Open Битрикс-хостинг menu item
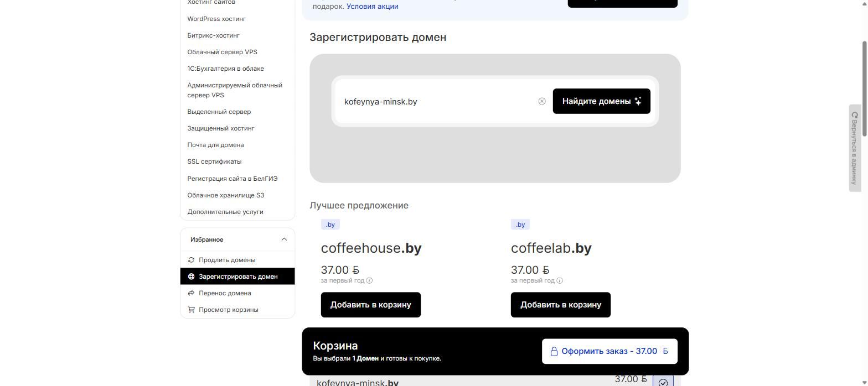Image resolution: width=868 pixels, height=386 pixels. pyautogui.click(x=214, y=35)
